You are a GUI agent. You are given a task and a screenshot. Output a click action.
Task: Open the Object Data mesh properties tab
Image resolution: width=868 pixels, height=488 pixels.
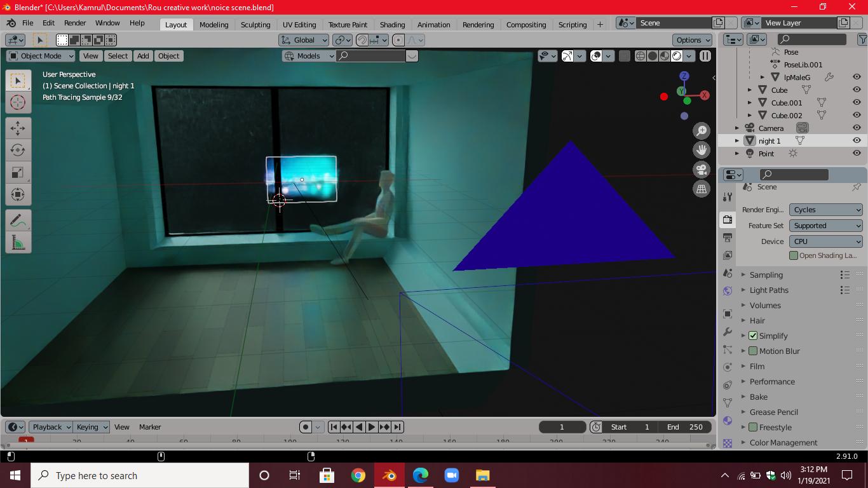728,403
